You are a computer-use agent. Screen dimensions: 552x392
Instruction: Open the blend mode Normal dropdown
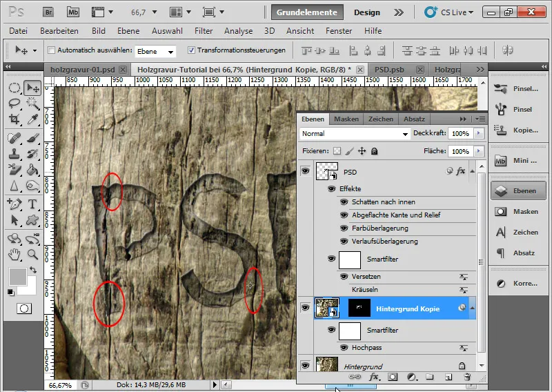click(355, 134)
